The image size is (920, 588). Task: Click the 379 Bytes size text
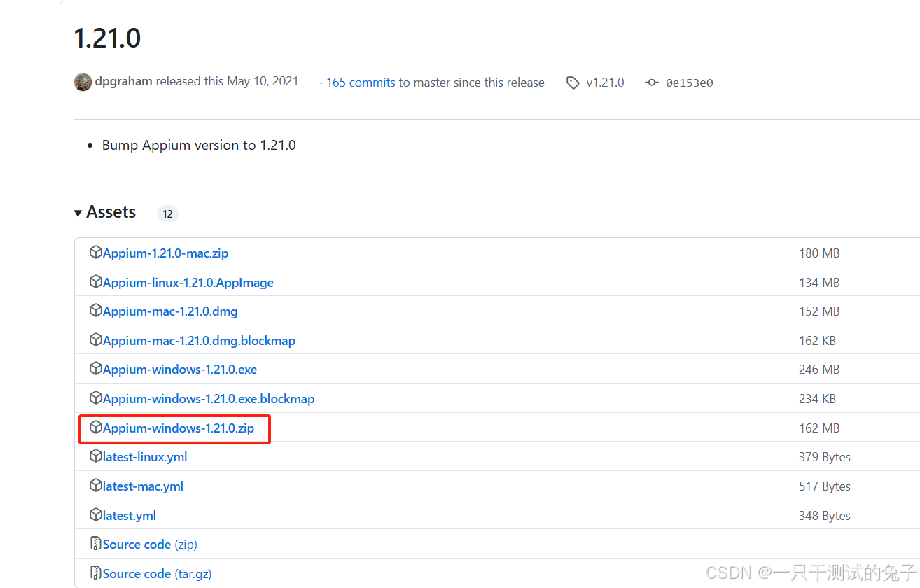pos(825,457)
